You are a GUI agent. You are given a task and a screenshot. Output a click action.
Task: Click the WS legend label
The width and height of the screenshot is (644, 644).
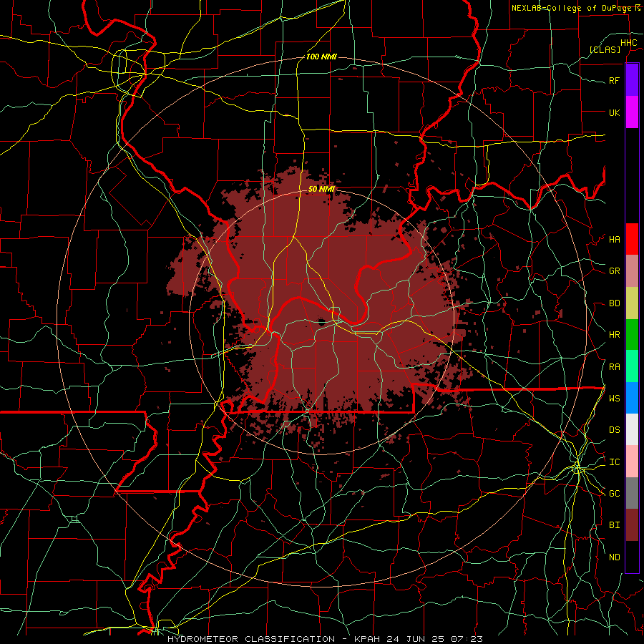(614, 399)
